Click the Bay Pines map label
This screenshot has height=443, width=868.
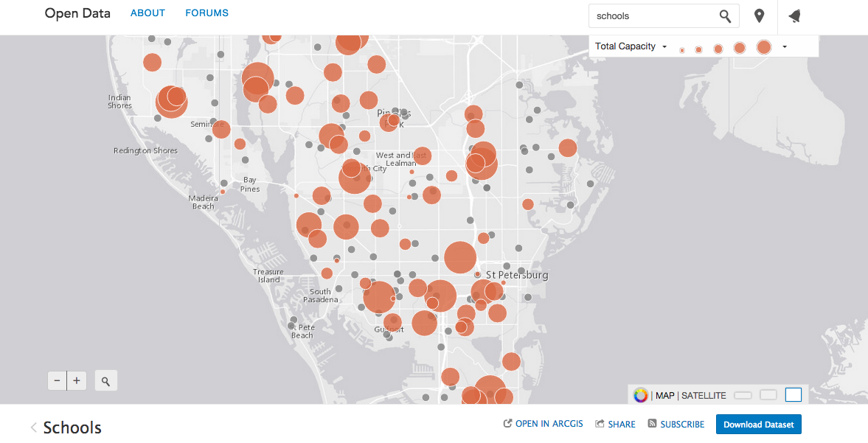pos(250,184)
